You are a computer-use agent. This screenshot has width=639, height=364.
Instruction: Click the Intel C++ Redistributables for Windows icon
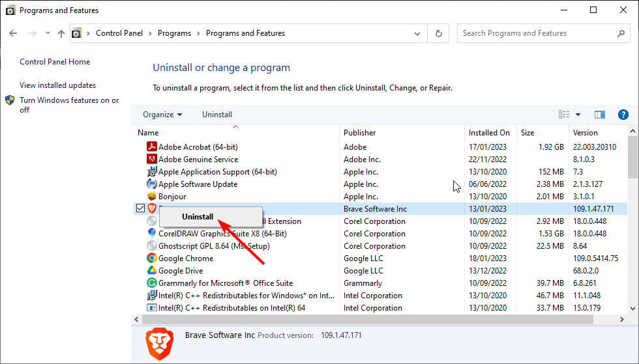(x=151, y=295)
